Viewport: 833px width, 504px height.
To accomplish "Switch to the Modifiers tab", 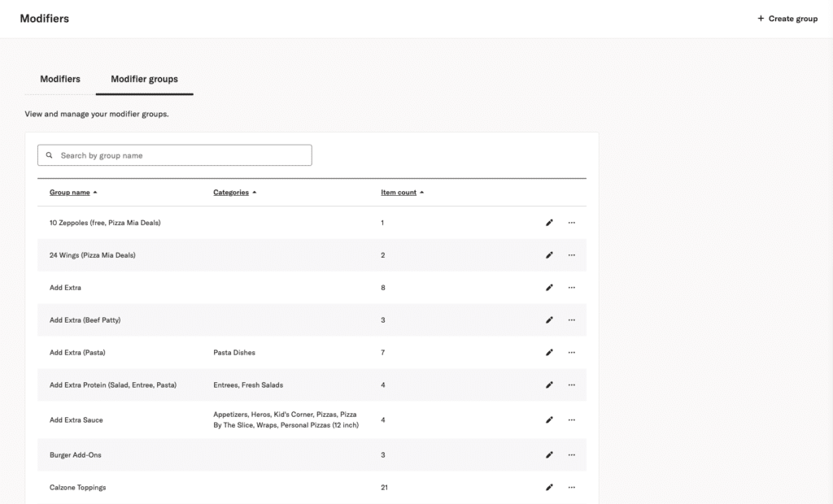I will (60, 79).
